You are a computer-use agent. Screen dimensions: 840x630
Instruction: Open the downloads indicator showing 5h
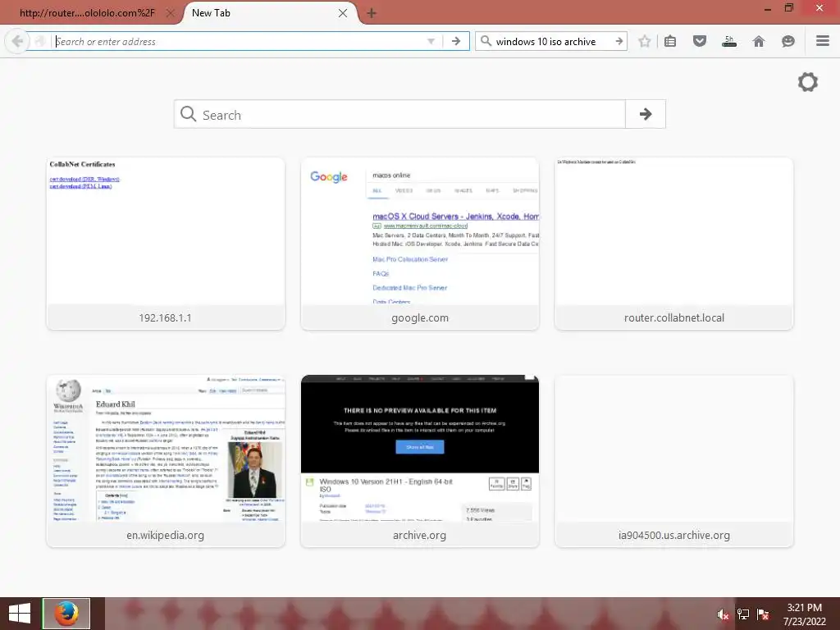[x=729, y=41]
